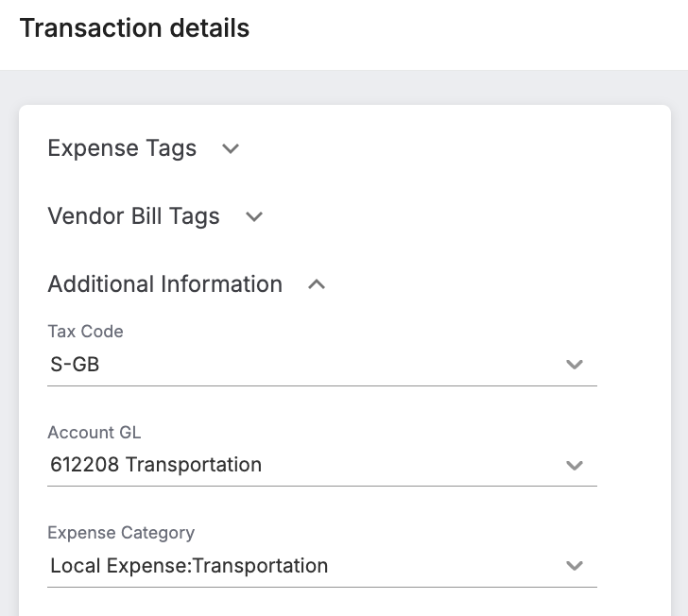Viewport: 688px width, 616px height.
Task: Click the Additional Information section heading
Action: pos(165,283)
